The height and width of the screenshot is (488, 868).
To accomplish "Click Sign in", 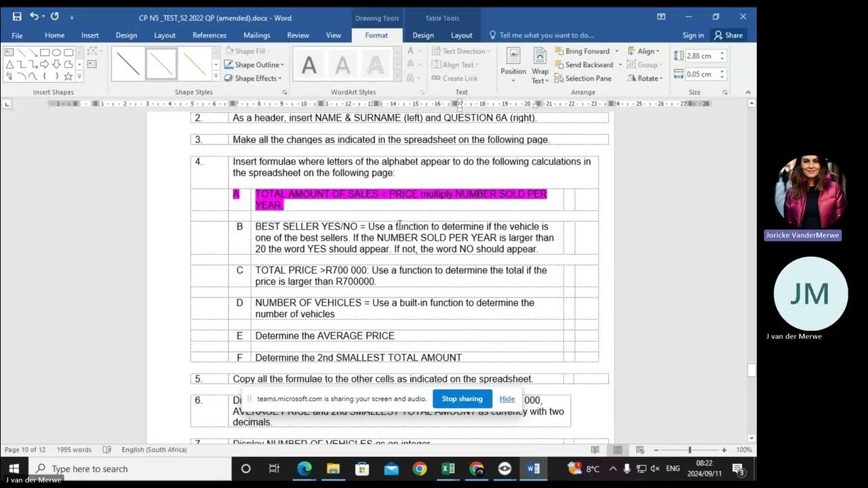I will coord(693,35).
